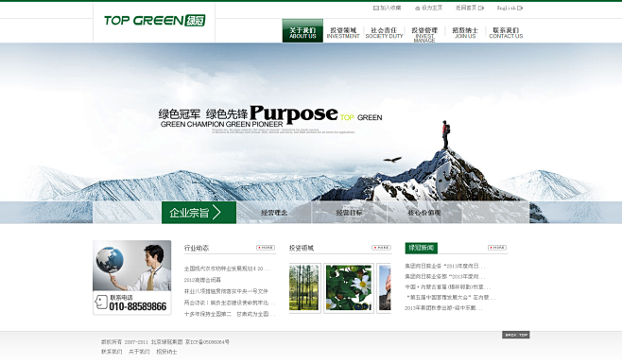This screenshot has width=622, height=364.
Task: Select the 经营理念 banner tab
Action: point(274,213)
